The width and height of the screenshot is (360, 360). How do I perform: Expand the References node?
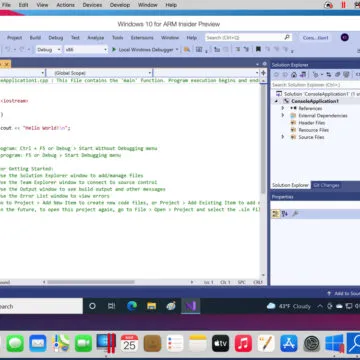[x=283, y=108]
